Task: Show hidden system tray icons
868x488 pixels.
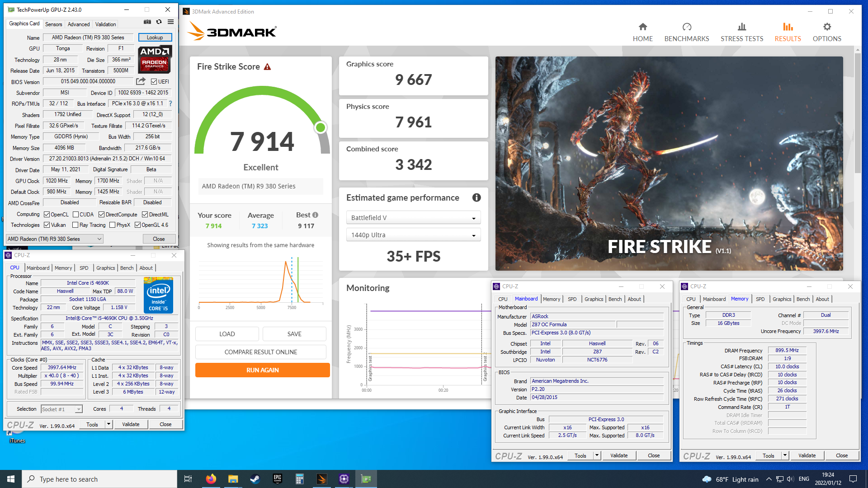Action: [x=769, y=479]
